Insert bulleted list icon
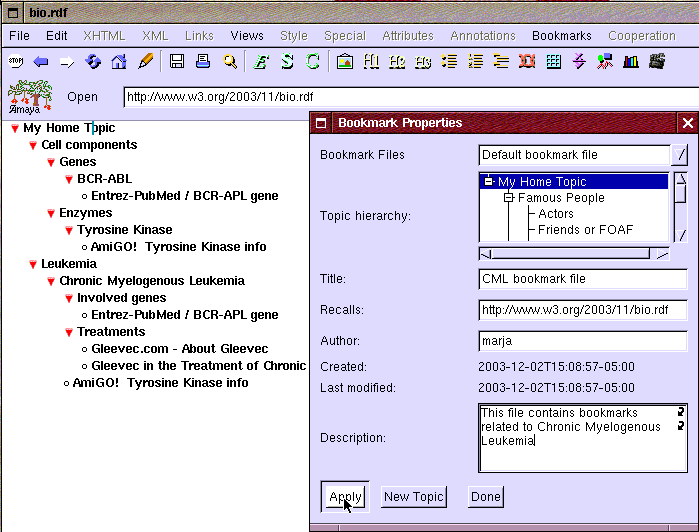699x532 pixels. pos(449,61)
